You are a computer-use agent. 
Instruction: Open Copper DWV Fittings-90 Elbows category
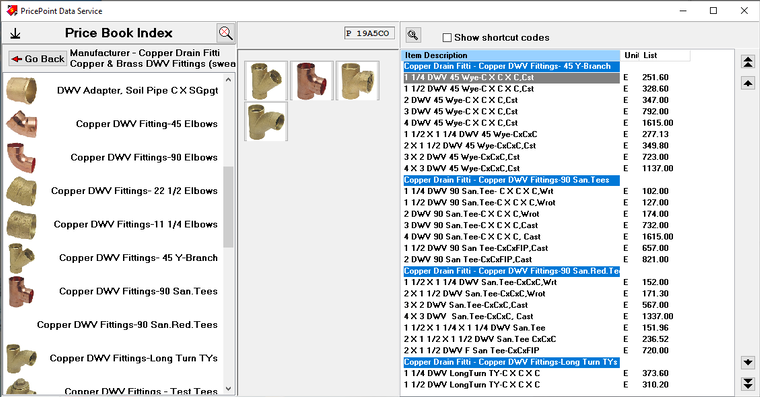tap(144, 158)
